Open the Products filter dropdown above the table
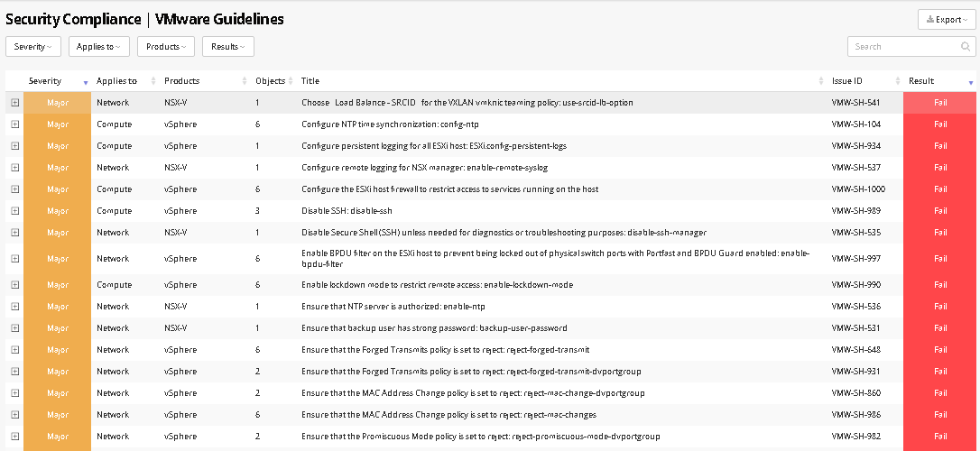 pyautogui.click(x=166, y=46)
